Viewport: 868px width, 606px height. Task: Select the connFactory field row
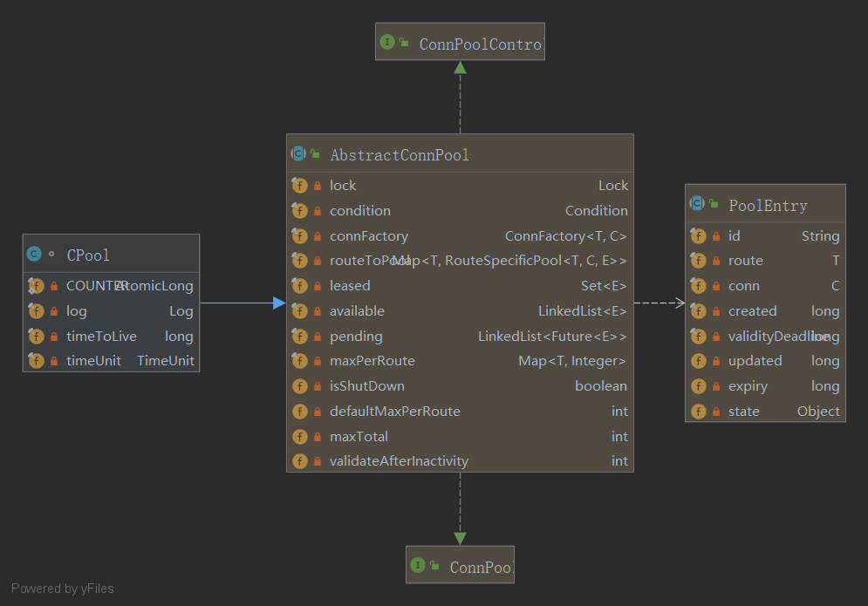point(460,236)
